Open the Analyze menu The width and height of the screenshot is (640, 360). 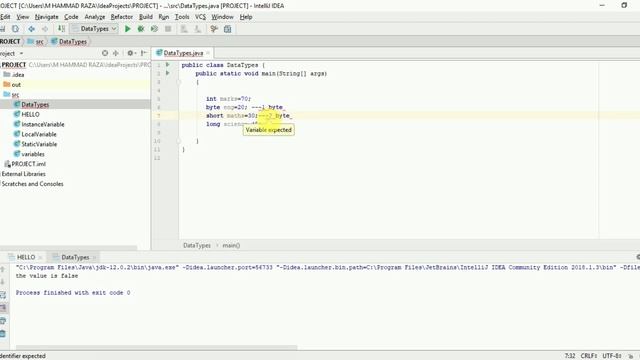click(x=95, y=17)
